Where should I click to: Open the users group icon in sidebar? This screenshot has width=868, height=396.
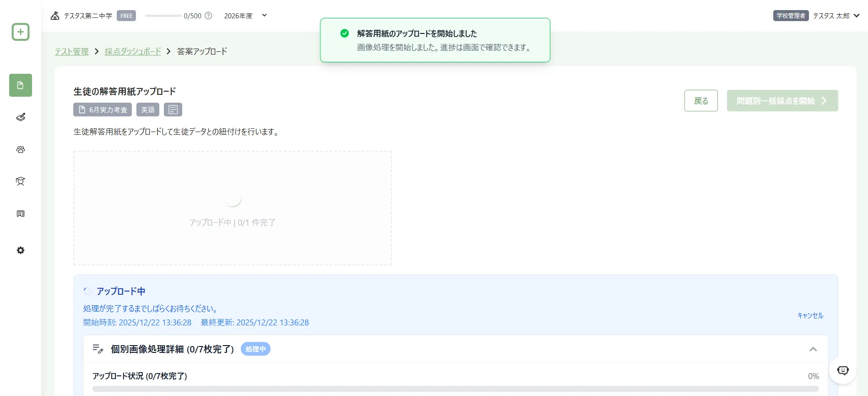(21, 149)
